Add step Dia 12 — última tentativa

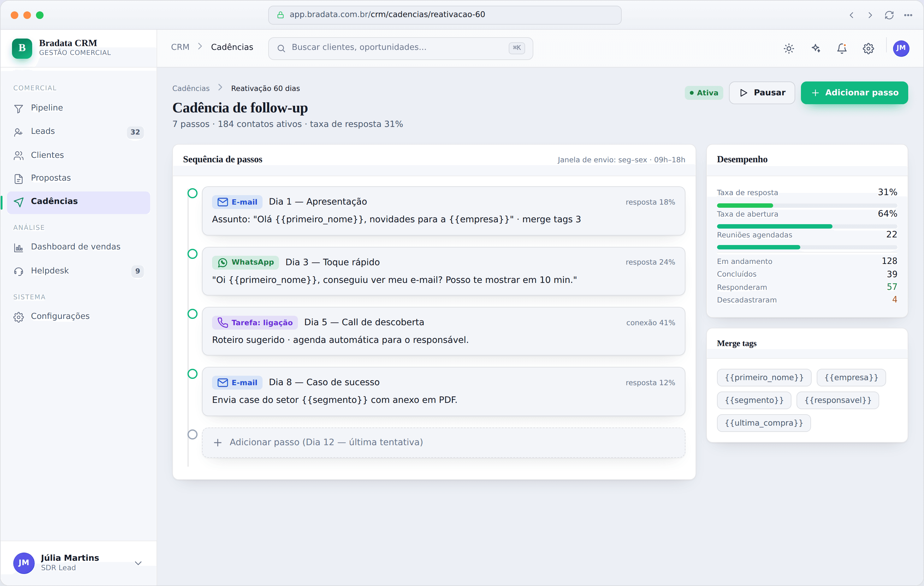[443, 442]
